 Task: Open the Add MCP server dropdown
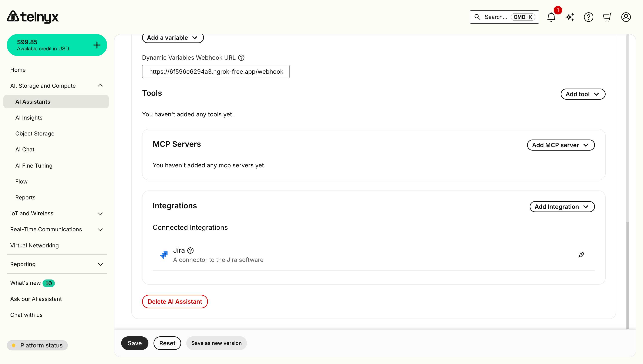coord(561,145)
